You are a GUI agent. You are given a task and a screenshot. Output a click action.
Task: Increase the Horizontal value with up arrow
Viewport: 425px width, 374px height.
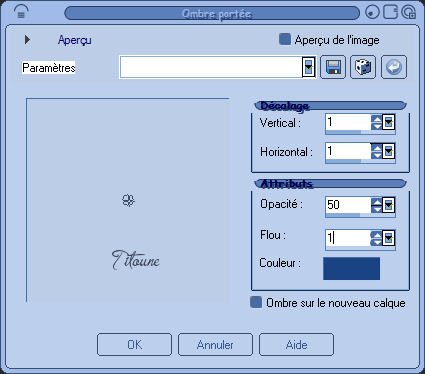coord(376,147)
